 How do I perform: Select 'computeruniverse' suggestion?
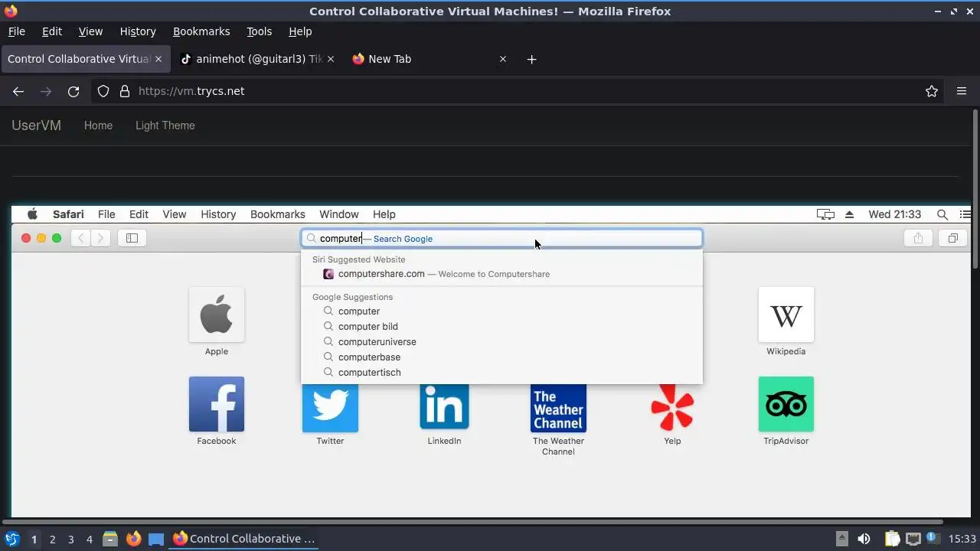click(501, 342)
